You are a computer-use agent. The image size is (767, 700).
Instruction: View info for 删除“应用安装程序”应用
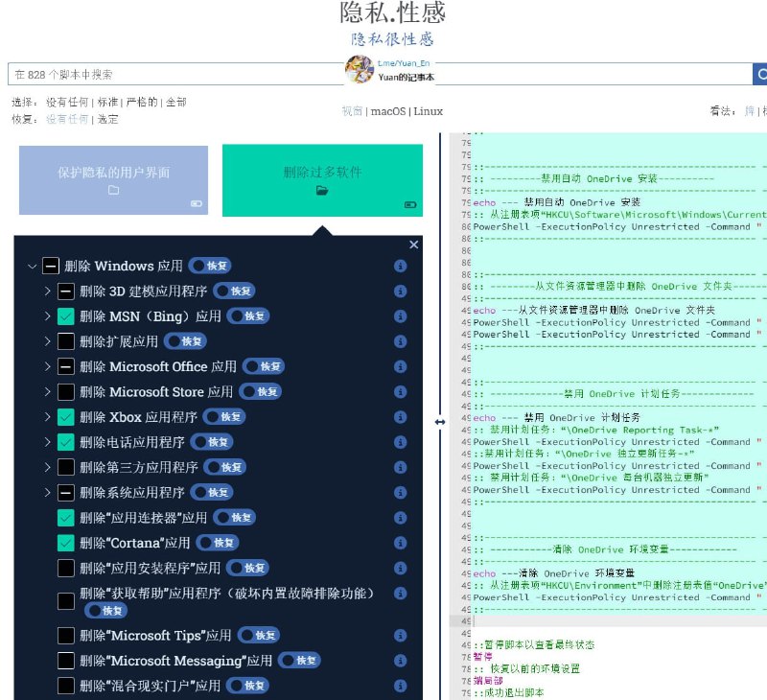tap(400, 568)
